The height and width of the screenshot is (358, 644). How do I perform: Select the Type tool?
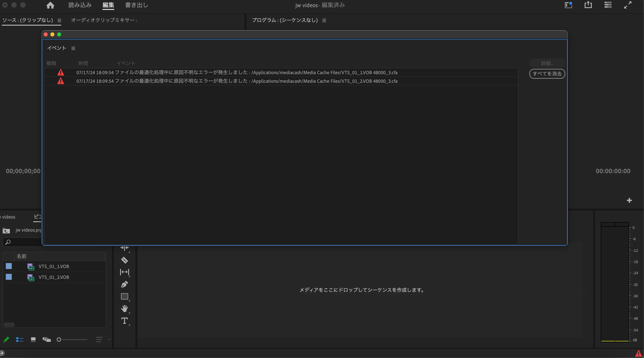pyautogui.click(x=125, y=321)
